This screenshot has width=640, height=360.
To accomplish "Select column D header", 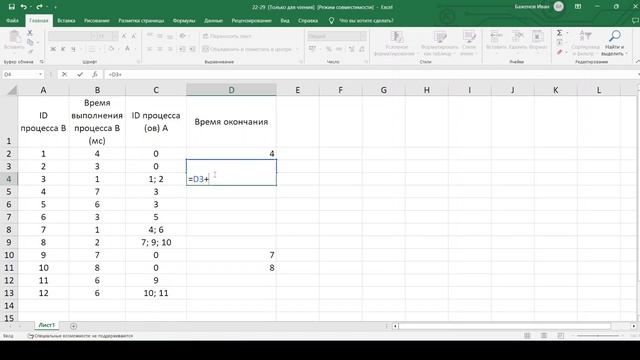I will pyautogui.click(x=231, y=90).
